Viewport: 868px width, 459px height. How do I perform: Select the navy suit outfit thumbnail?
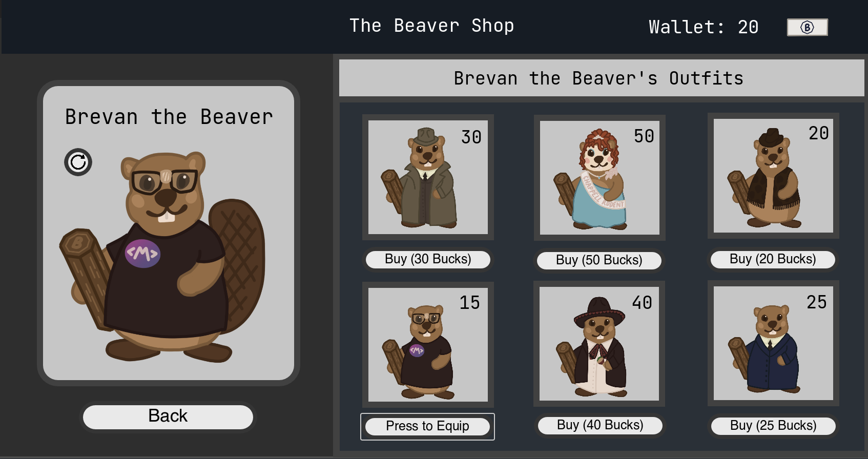[x=773, y=343]
